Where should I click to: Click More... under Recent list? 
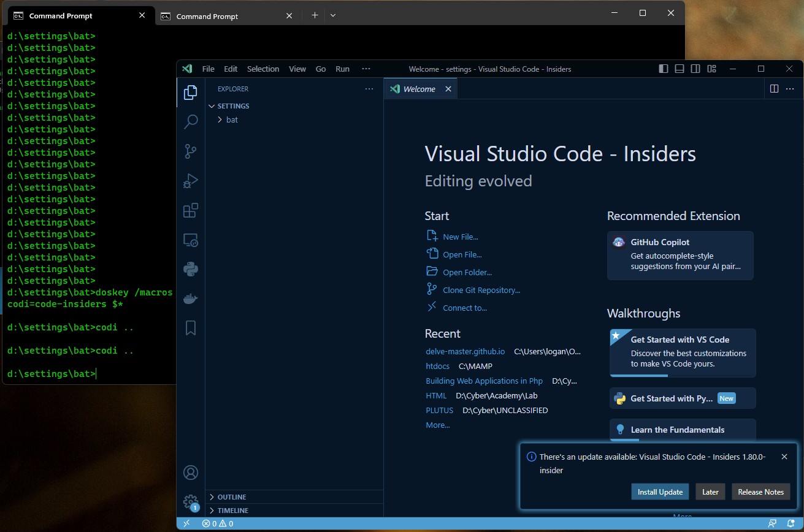(438, 425)
